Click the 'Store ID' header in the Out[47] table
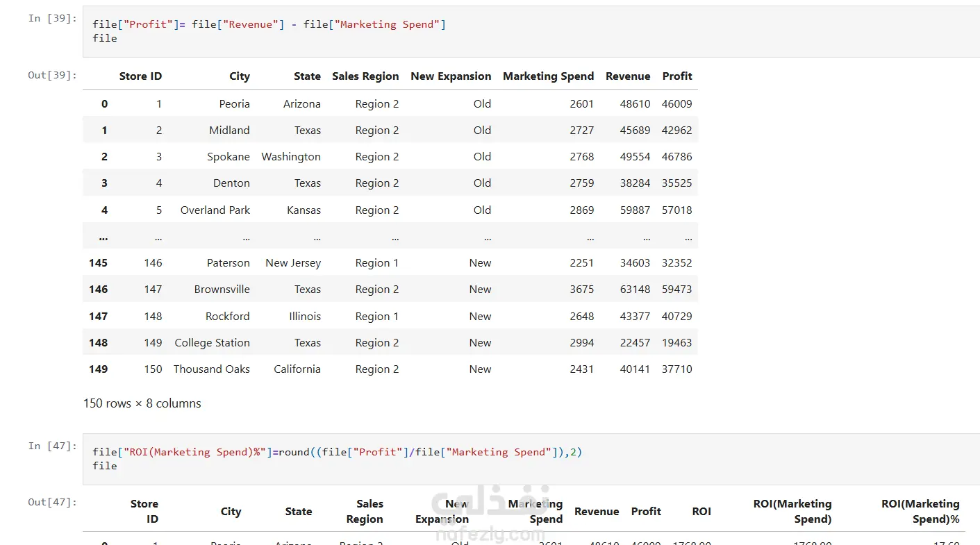Image resolution: width=980 pixels, height=545 pixels. 144,512
